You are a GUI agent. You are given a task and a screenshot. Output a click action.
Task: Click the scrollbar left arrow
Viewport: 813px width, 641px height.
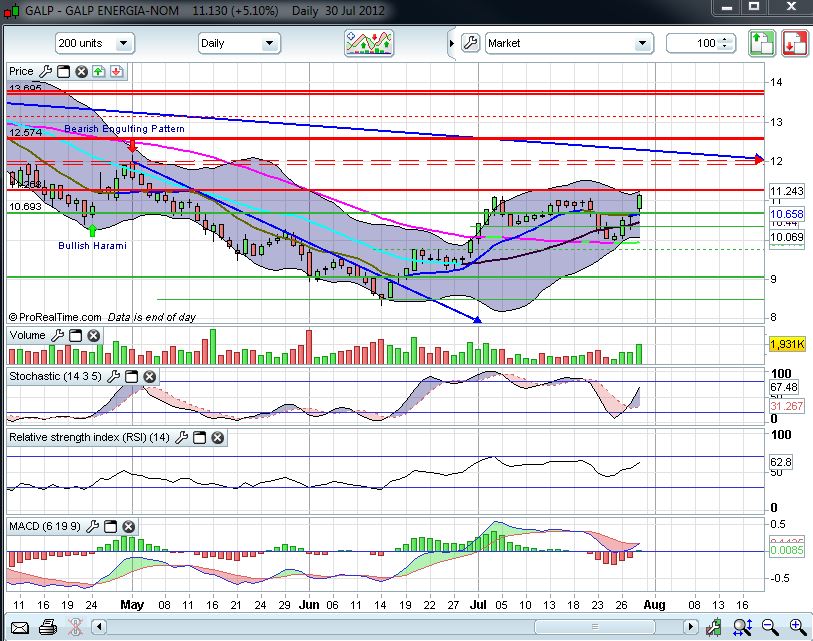click(x=99, y=628)
